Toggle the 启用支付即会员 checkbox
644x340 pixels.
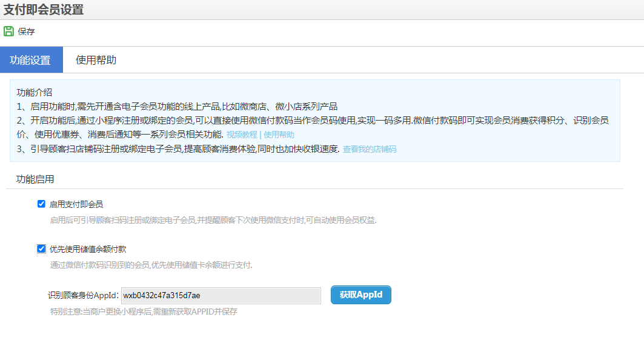point(41,204)
